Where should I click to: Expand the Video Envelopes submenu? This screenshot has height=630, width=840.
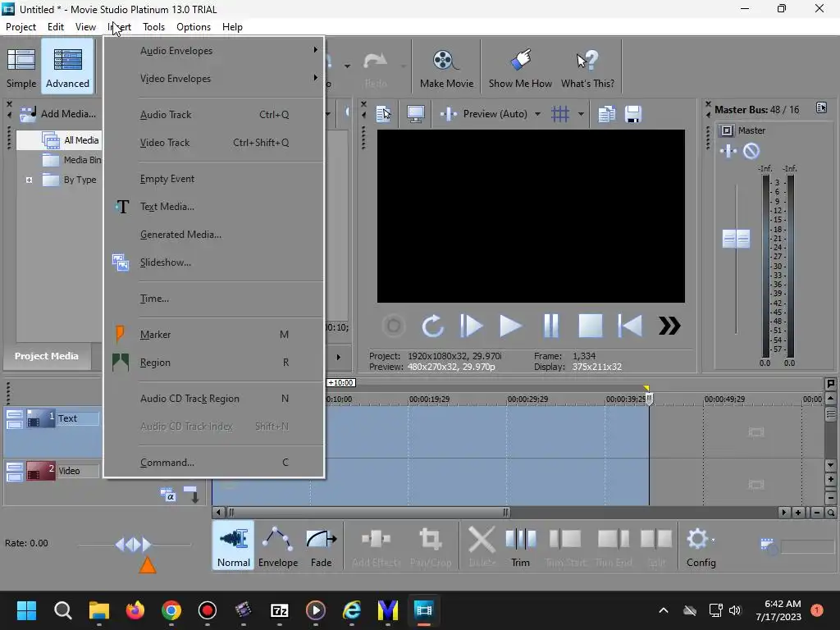pyautogui.click(x=214, y=78)
